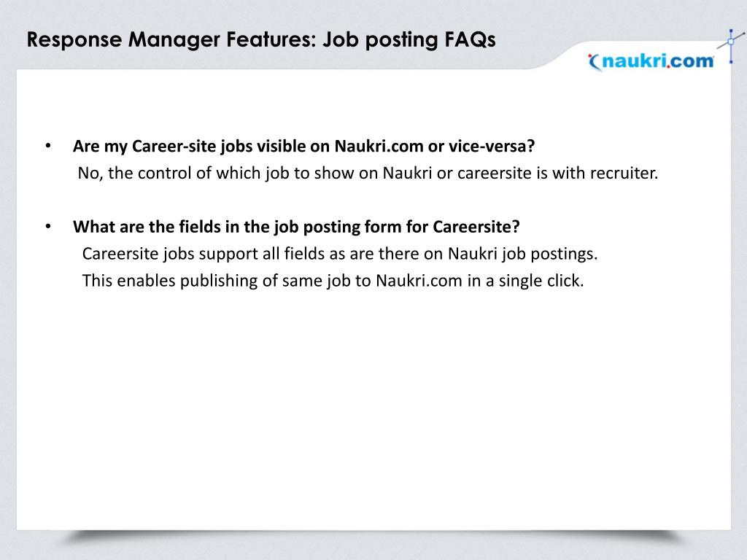Click the naukri.com logo
Image resolution: width=747 pixels, height=560 pixels.
pos(651,62)
